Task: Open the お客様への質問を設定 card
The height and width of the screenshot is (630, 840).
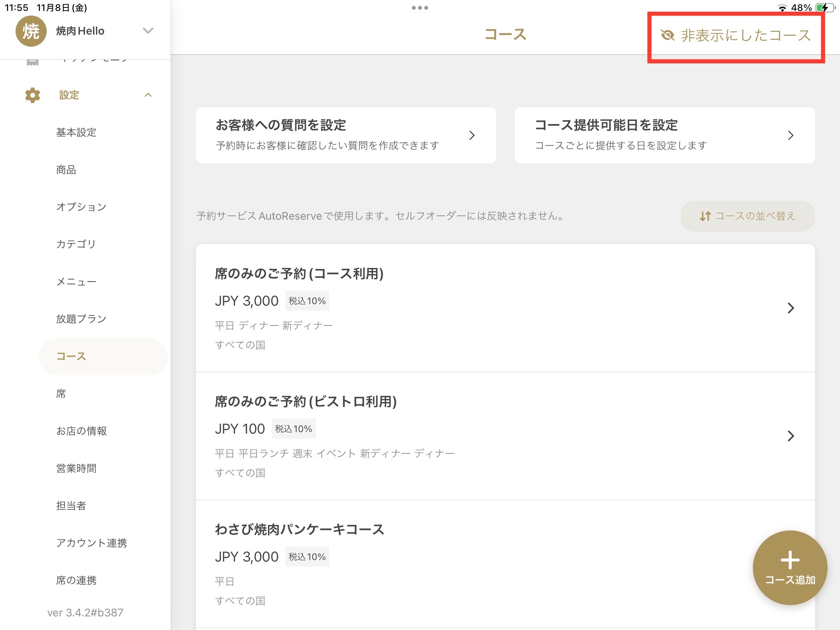Action: point(346,135)
